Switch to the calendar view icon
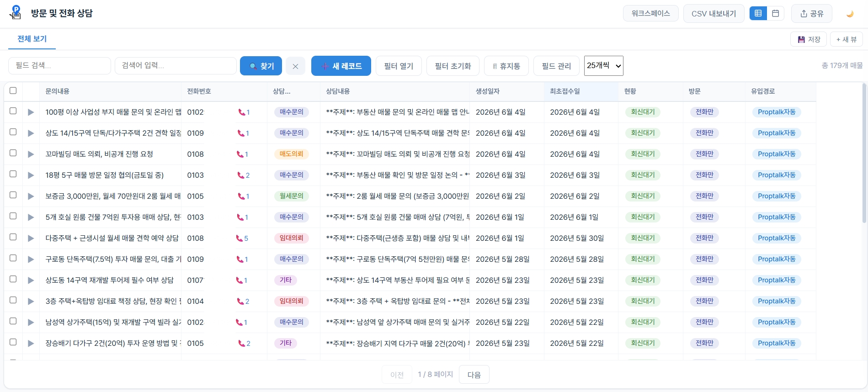 pyautogui.click(x=775, y=13)
